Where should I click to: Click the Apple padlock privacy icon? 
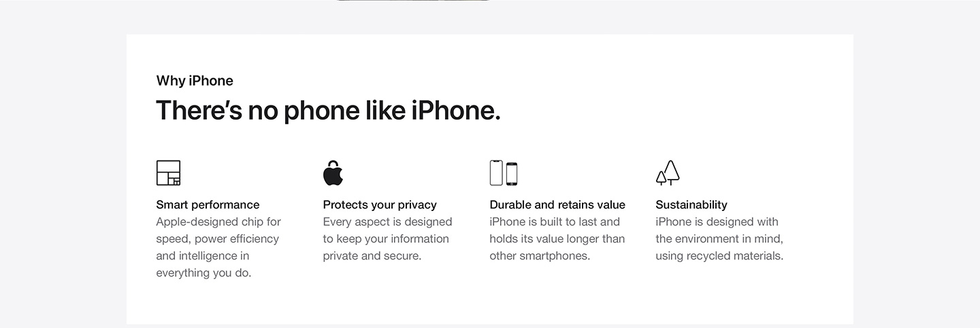pos(333,173)
